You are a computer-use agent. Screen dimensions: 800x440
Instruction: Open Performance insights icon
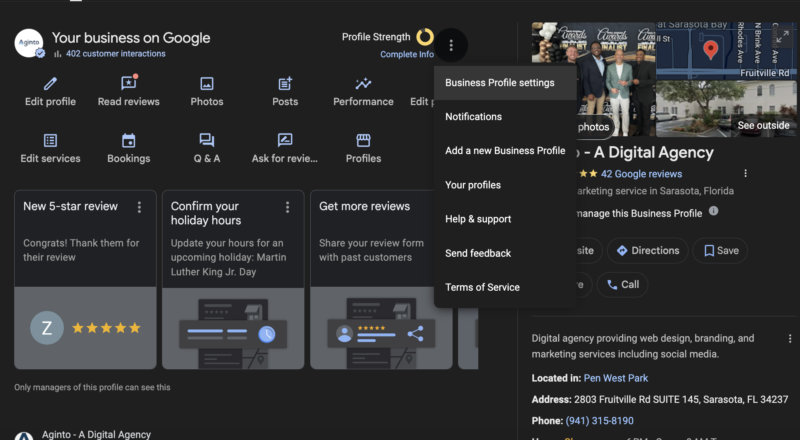coord(363,84)
